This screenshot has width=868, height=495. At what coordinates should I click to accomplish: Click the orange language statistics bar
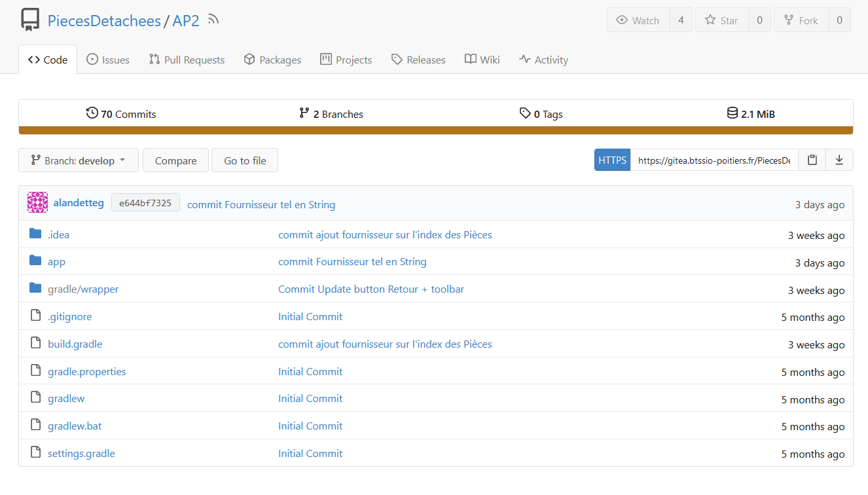click(435, 130)
